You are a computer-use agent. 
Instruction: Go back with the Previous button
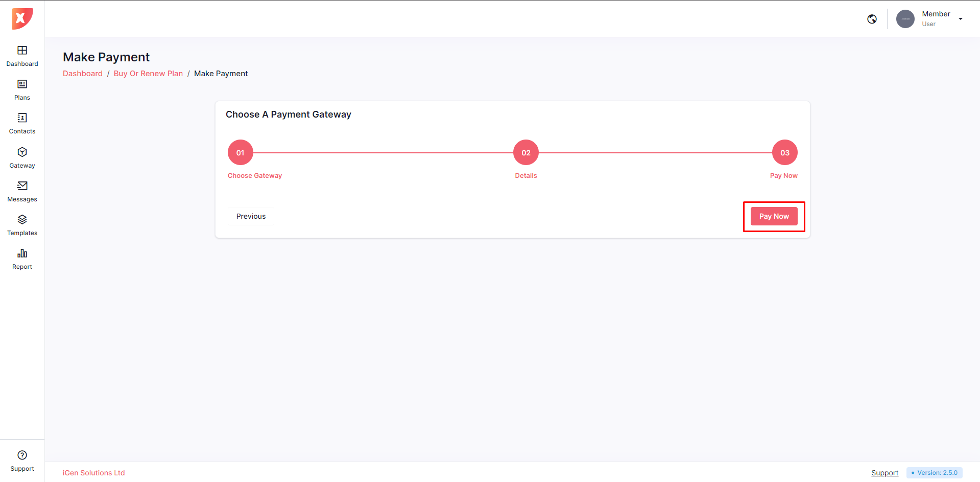click(x=251, y=216)
